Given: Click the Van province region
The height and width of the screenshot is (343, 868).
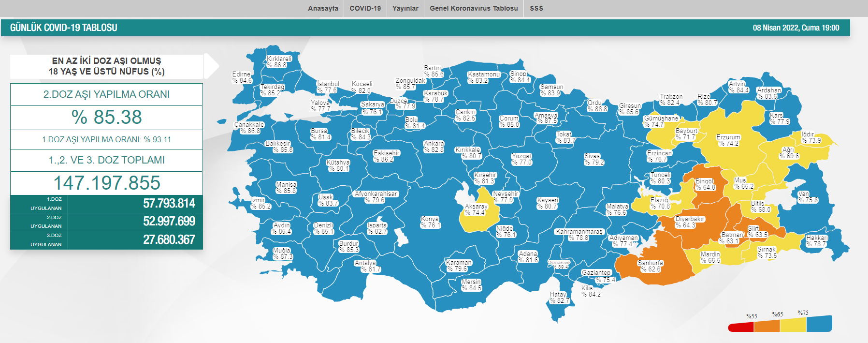Looking at the screenshot, I should click(807, 197).
